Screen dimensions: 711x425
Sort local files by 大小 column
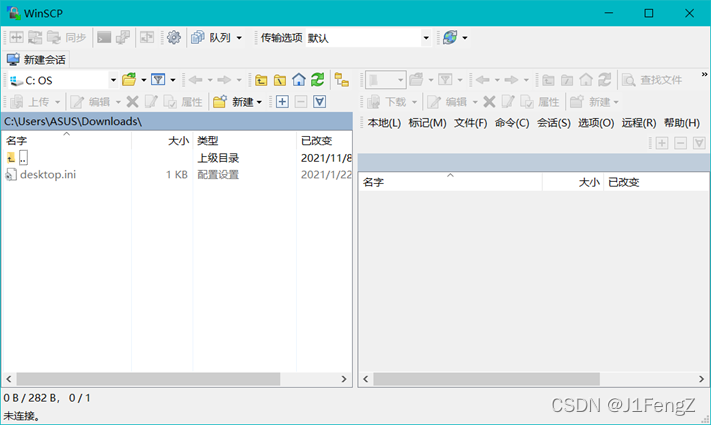pyautogui.click(x=162, y=141)
